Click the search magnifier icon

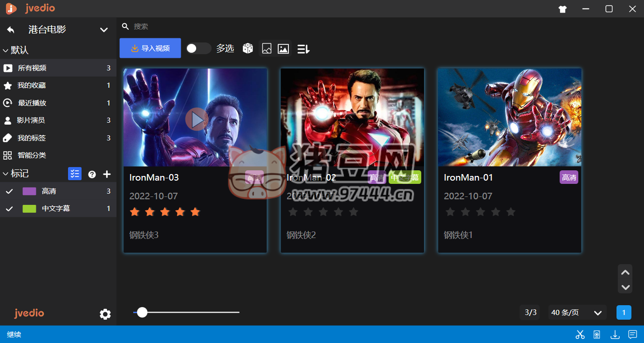point(125,26)
